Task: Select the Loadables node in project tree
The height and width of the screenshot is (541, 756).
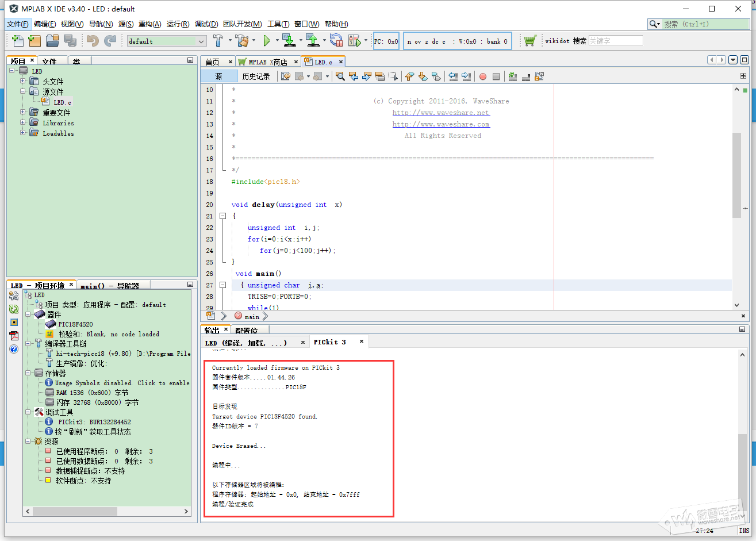Action: [58, 133]
